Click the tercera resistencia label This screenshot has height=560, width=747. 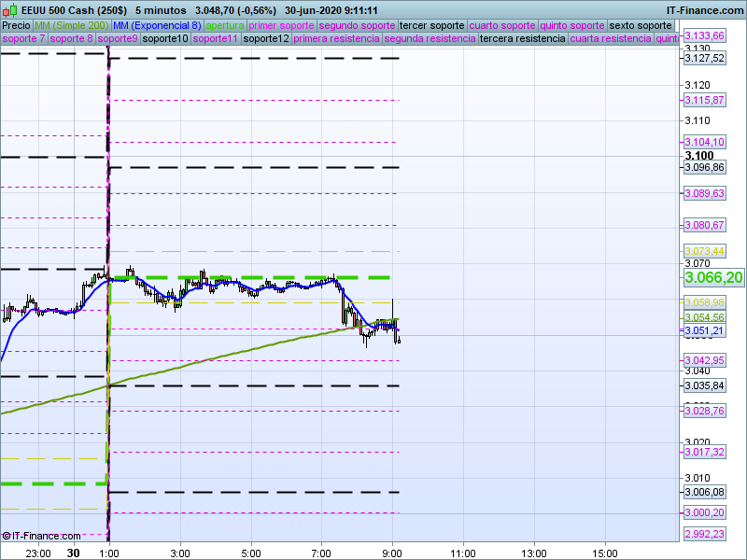tap(523, 38)
